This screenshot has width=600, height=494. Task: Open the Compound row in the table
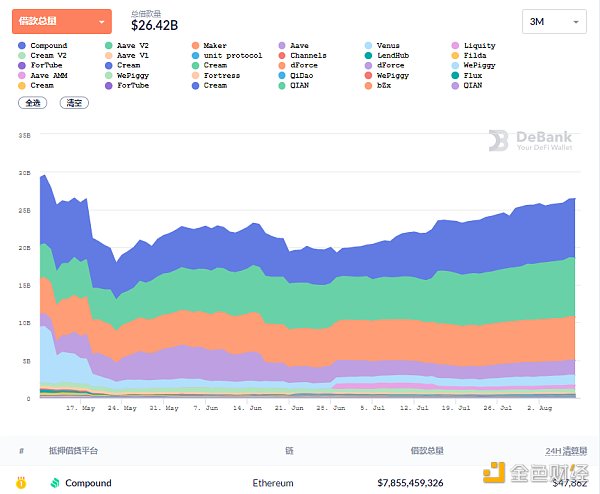[88, 482]
